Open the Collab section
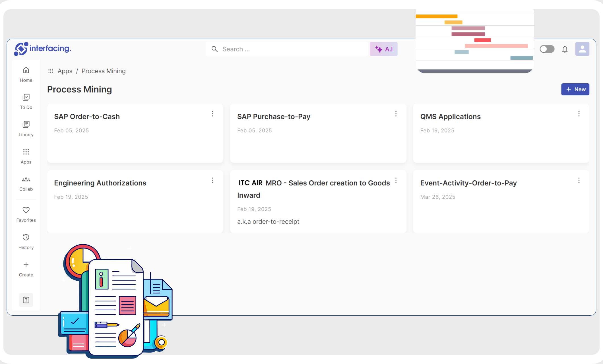The width and height of the screenshot is (603, 364). tap(26, 184)
